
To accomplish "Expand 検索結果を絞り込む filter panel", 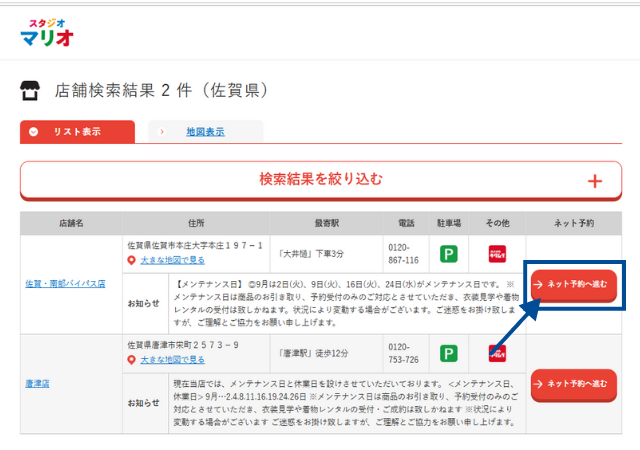I will click(x=321, y=180).
